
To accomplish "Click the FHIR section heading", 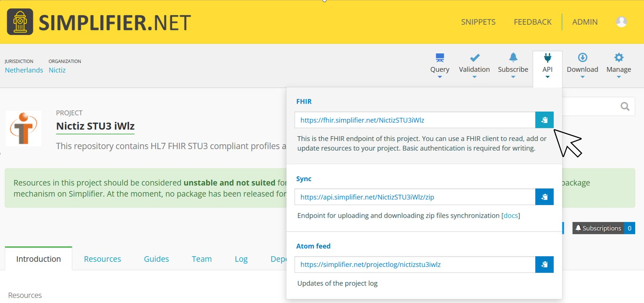I will coord(304,101).
